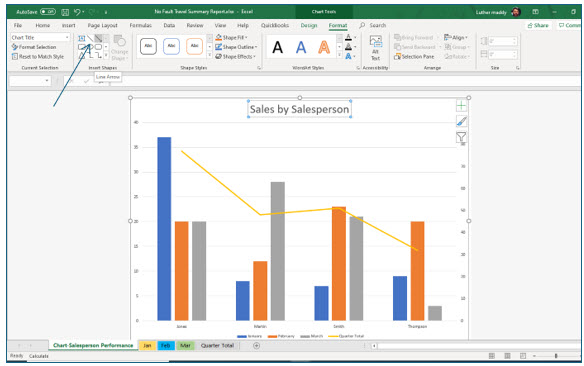Open the Chart Title element dropdown
This screenshot has height=366, width=584.
(x=67, y=38)
